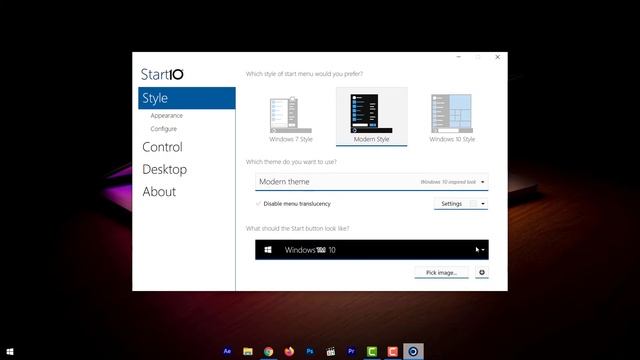Minimize the Start10 window
Viewport: 640px width, 360px height.
coord(459,57)
